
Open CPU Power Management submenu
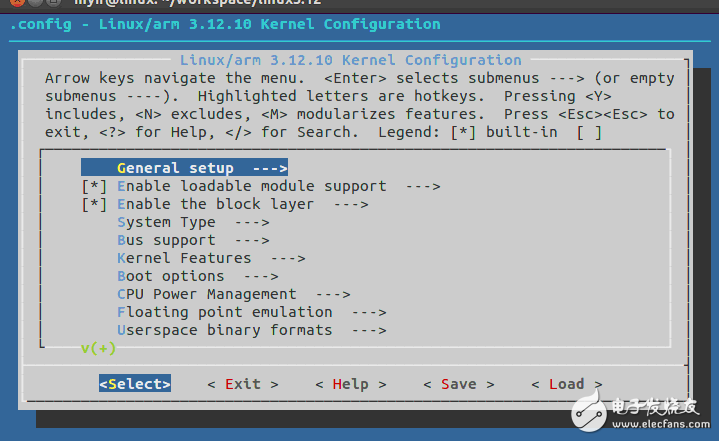pos(206,294)
